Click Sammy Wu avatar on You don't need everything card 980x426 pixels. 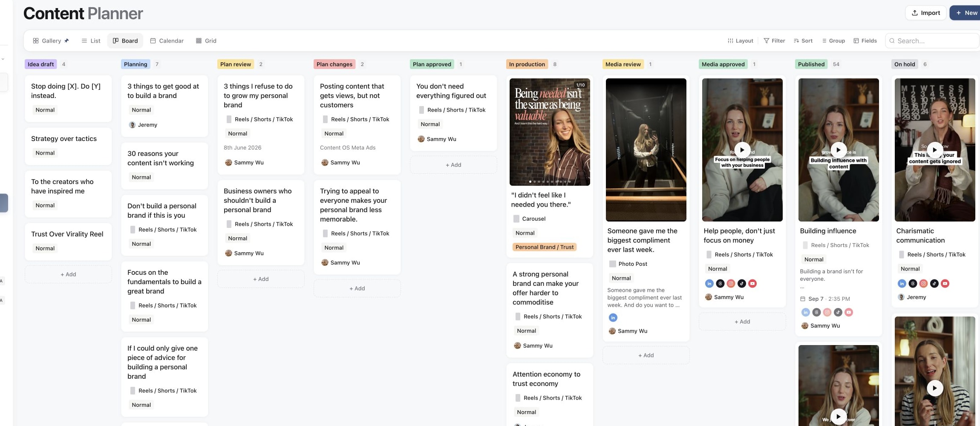coord(421,139)
